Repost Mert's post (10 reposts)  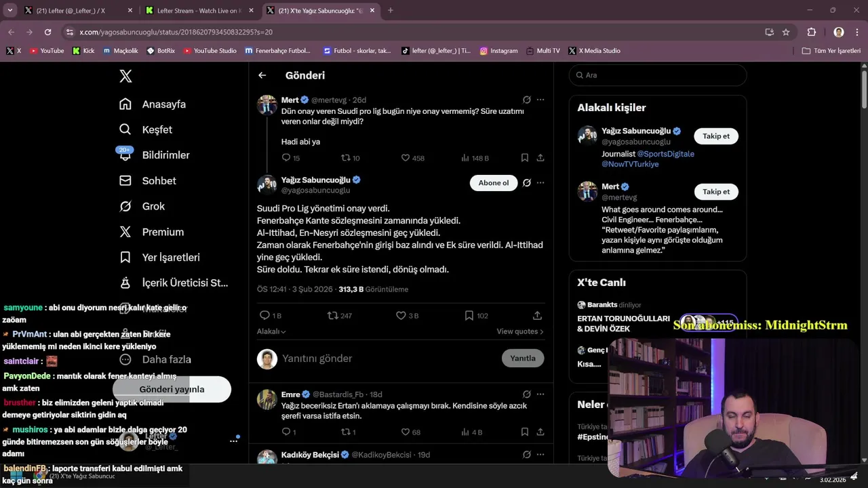[x=351, y=158]
